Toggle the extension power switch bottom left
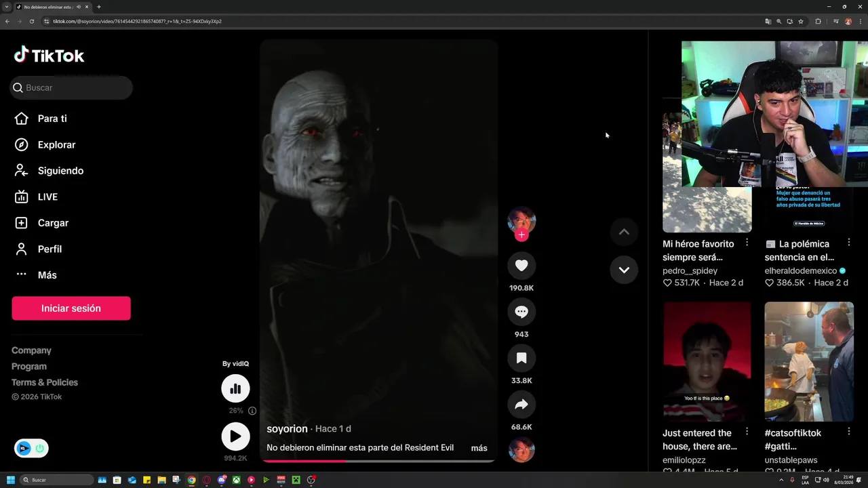 click(39, 448)
